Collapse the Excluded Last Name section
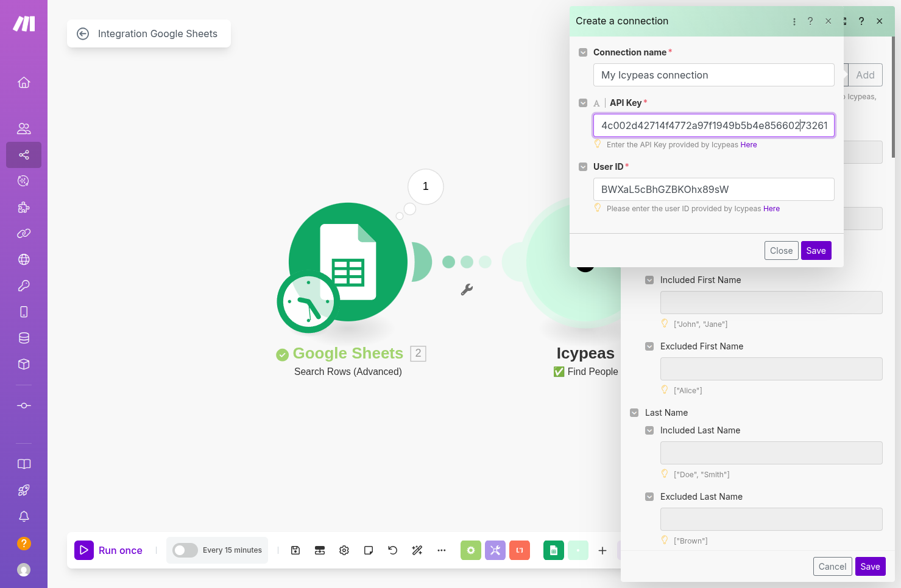This screenshot has height=588, width=901. click(x=649, y=497)
